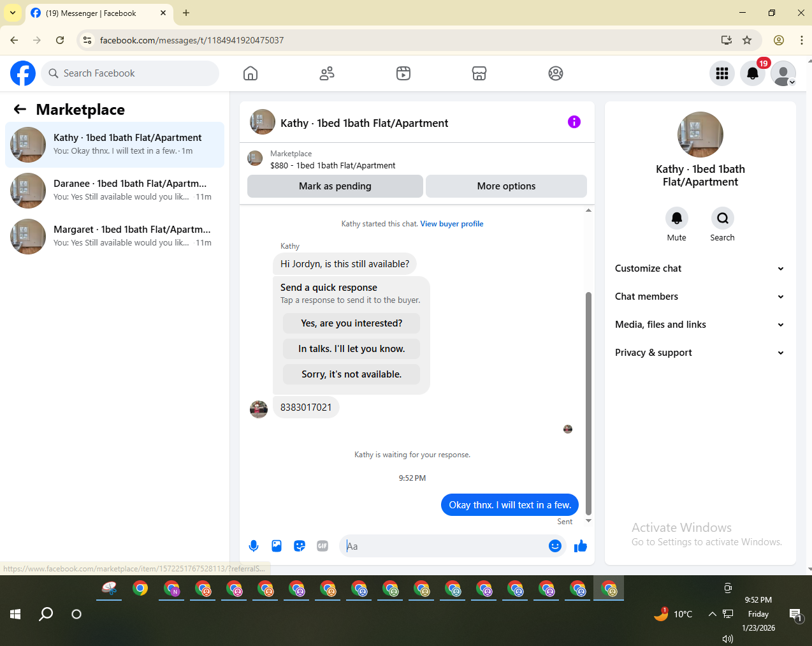
Task: Expand Privacy & support section
Action: (700, 353)
